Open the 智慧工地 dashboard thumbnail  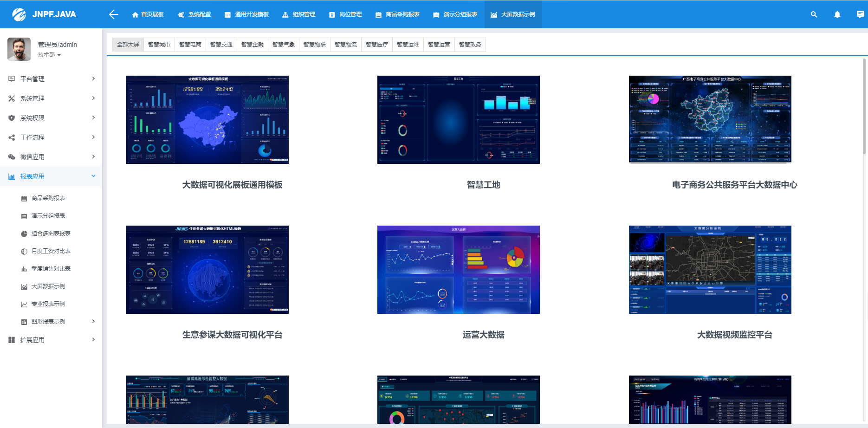[459, 120]
